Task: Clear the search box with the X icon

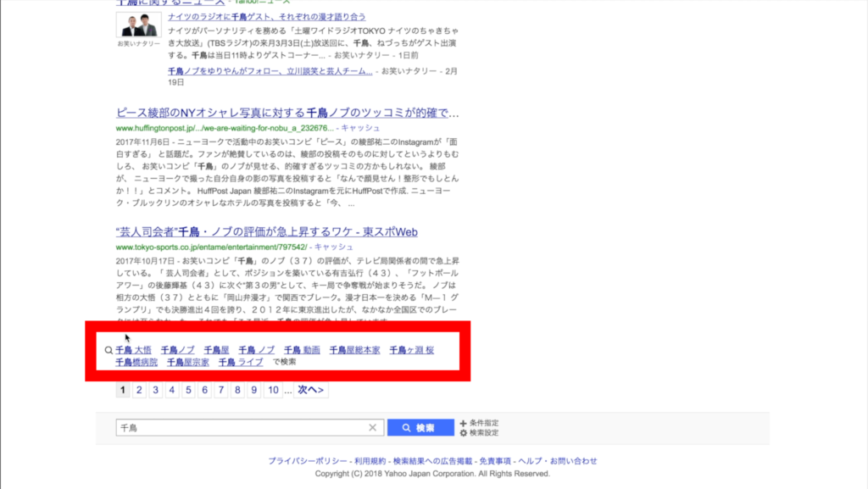Action: (x=373, y=428)
